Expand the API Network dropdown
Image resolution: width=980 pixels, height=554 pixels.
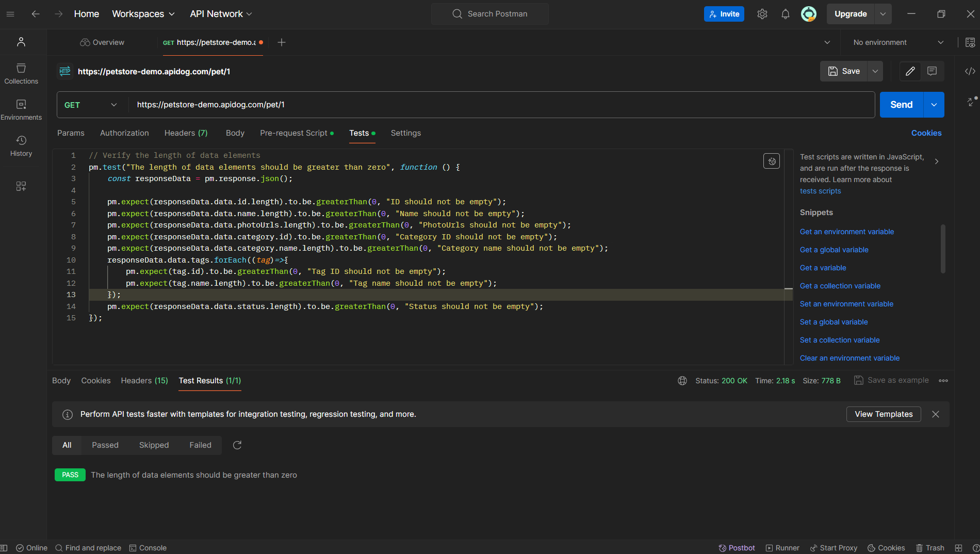221,14
